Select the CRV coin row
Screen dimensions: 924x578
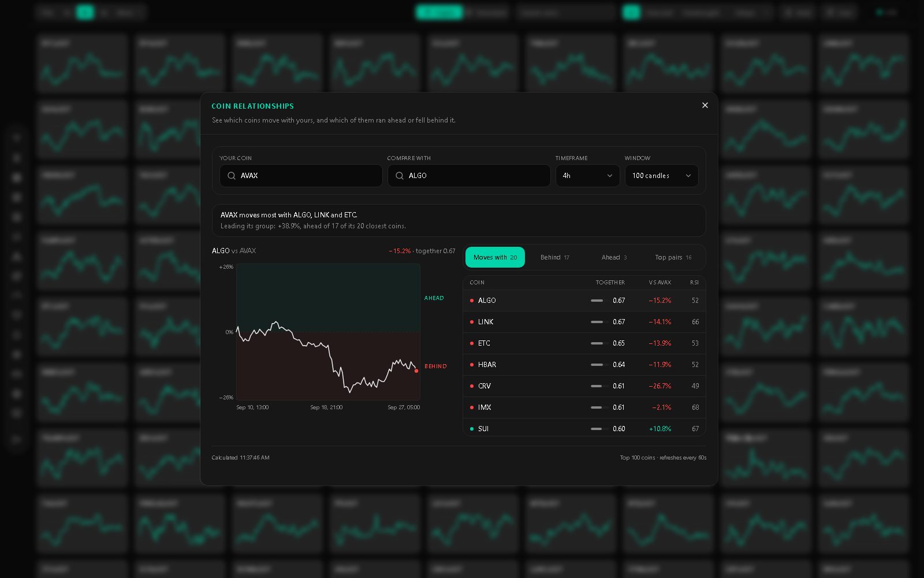(x=584, y=386)
